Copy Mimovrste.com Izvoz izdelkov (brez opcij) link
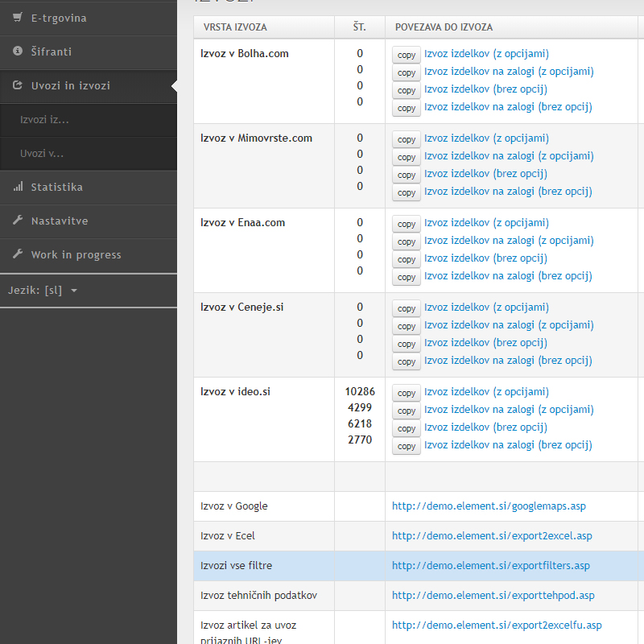The height and width of the screenshot is (644, 644). click(407, 175)
